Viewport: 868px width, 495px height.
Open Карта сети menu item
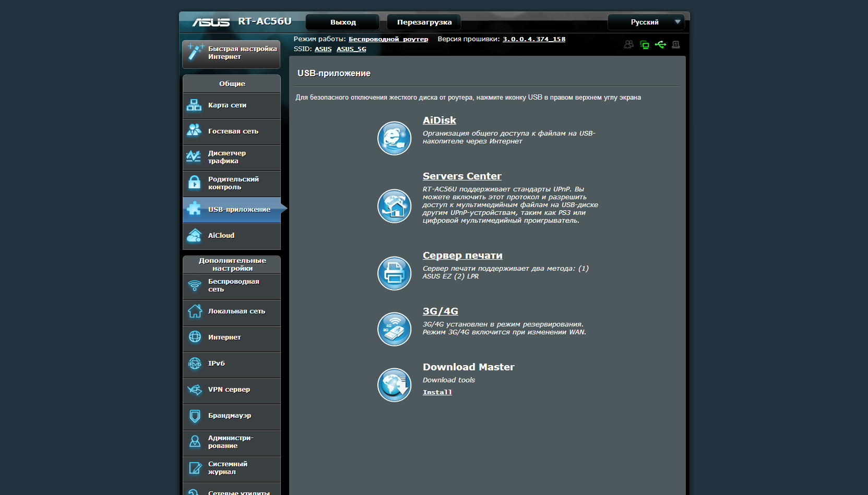click(232, 105)
